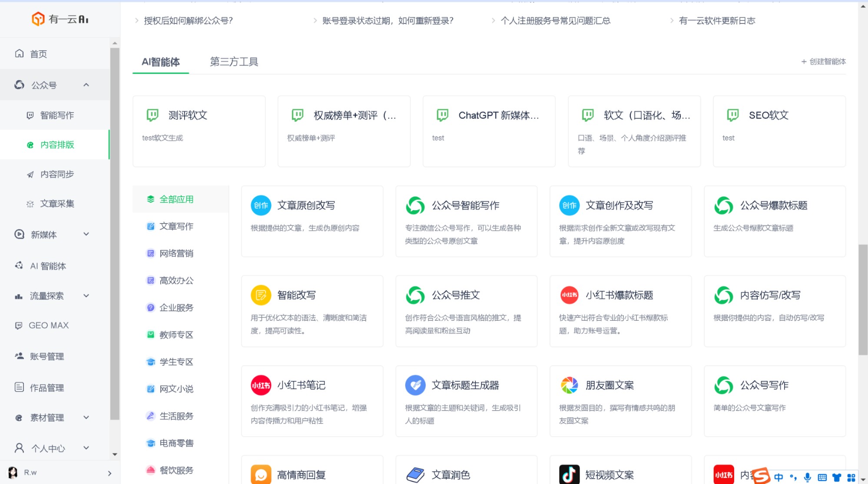Select the 网络营销 category filter
The height and width of the screenshot is (484, 868).
pyautogui.click(x=176, y=254)
